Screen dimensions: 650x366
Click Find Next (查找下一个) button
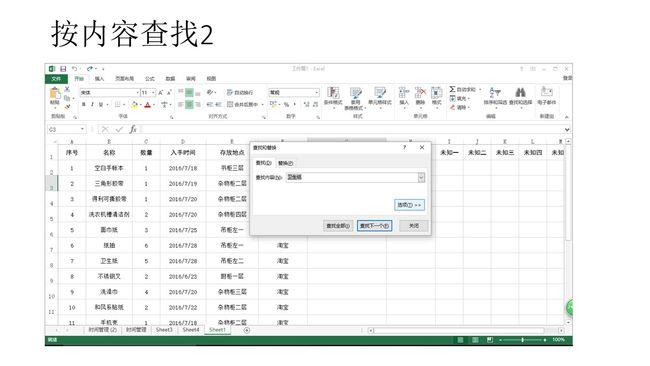tap(374, 226)
